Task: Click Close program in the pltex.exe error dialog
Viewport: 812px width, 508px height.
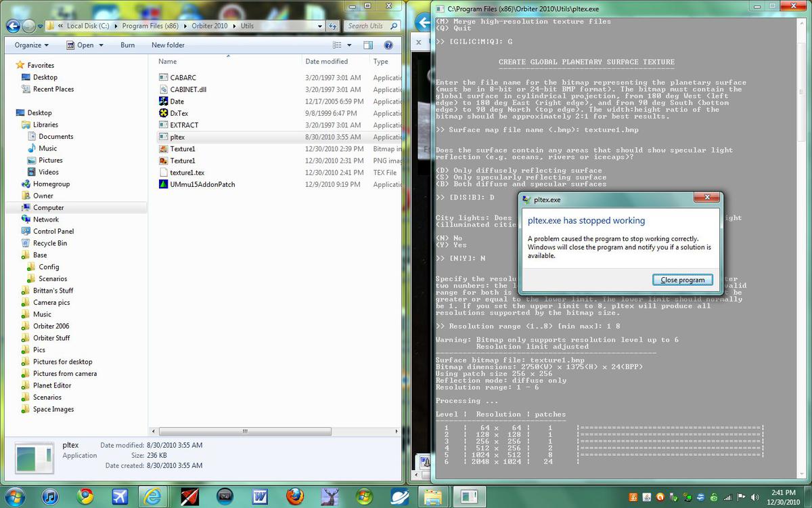Action: [683, 280]
